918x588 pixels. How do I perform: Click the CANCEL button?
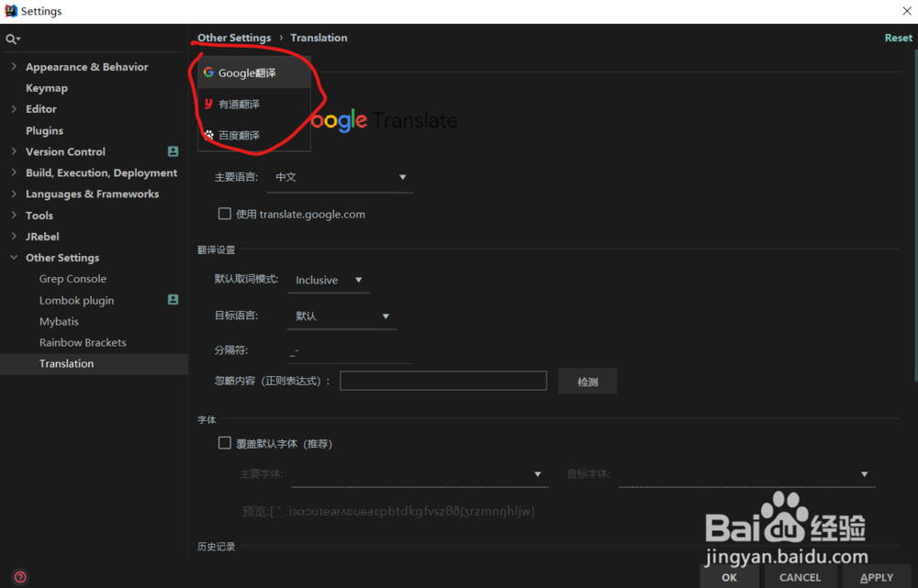[800, 577]
